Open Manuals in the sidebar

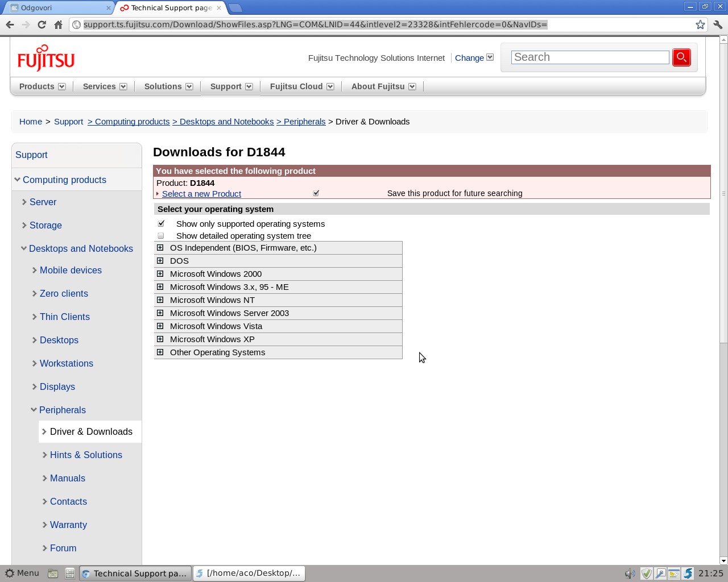[68, 479]
